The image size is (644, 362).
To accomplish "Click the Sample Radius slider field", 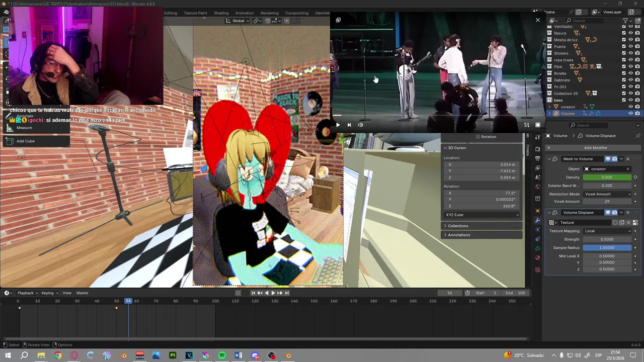I will 607,248.
